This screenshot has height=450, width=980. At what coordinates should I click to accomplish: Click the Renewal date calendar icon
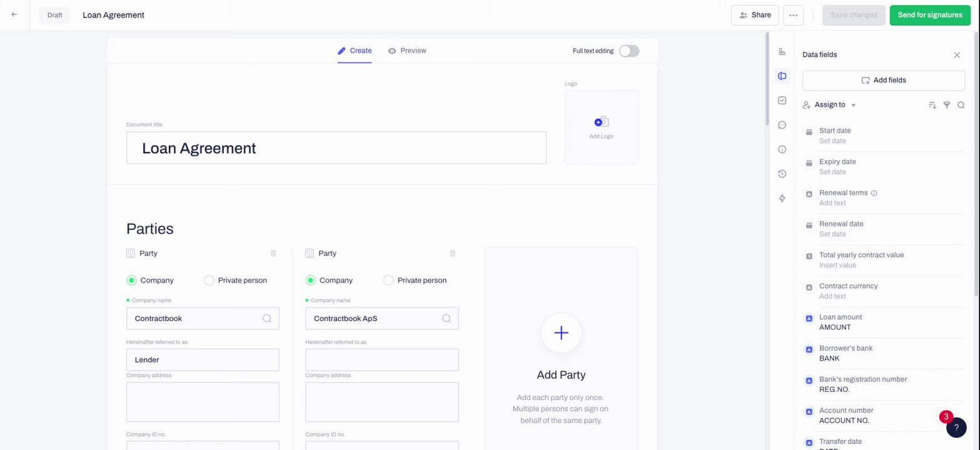[809, 225]
